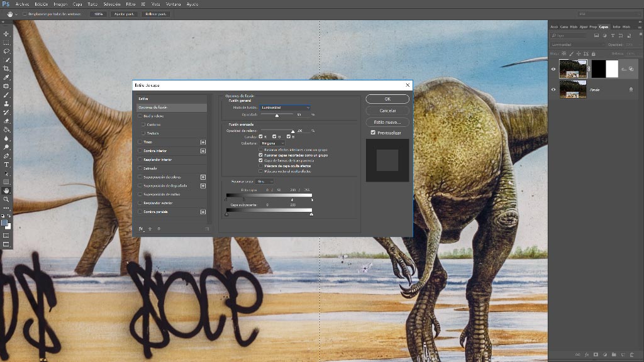This screenshot has width=644, height=362.
Task: Open the Archivo menu
Action: (22, 4)
